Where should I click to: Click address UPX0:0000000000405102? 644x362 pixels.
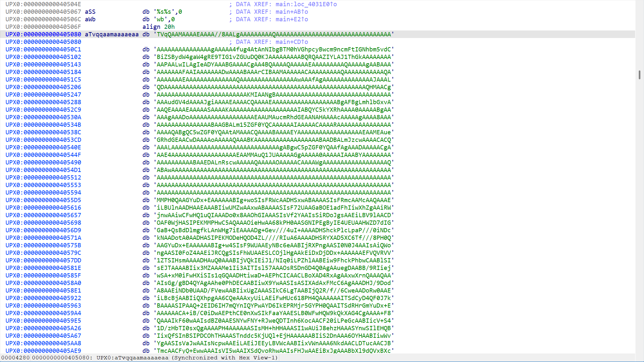(x=43, y=57)
